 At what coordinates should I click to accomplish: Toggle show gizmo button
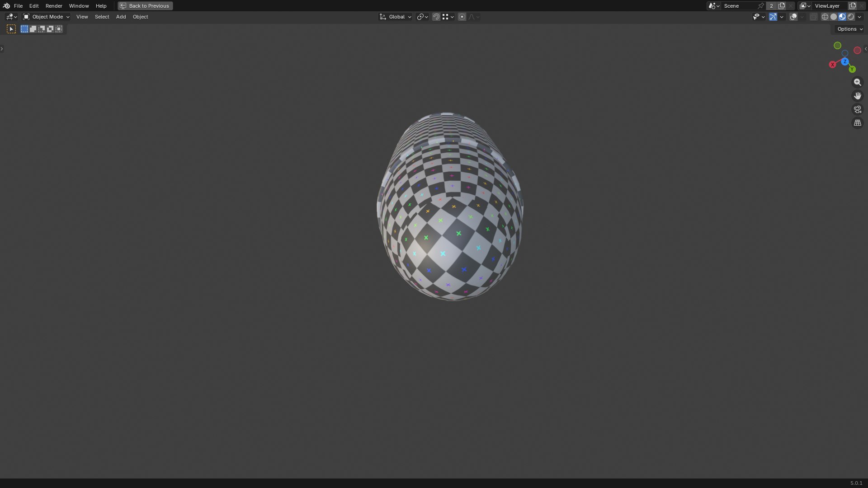[x=773, y=17]
